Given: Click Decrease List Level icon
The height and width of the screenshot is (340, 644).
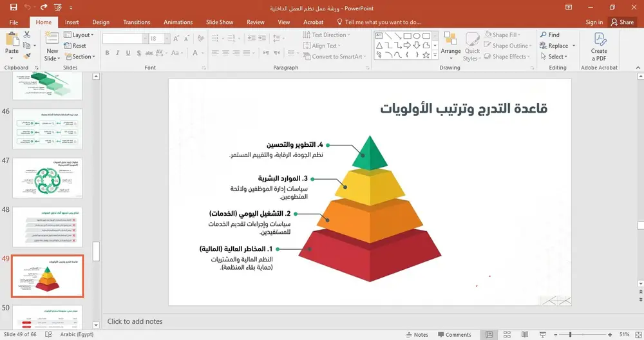Looking at the screenshot, I should tap(251, 39).
